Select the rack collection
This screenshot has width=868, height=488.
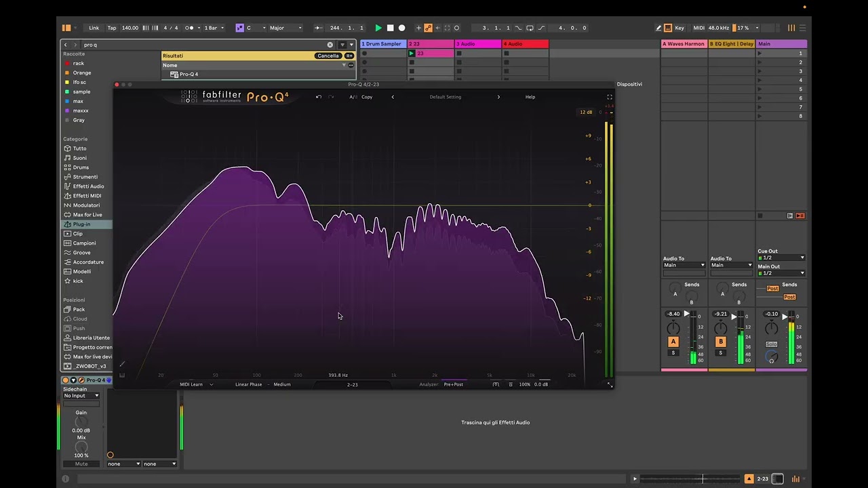point(79,63)
